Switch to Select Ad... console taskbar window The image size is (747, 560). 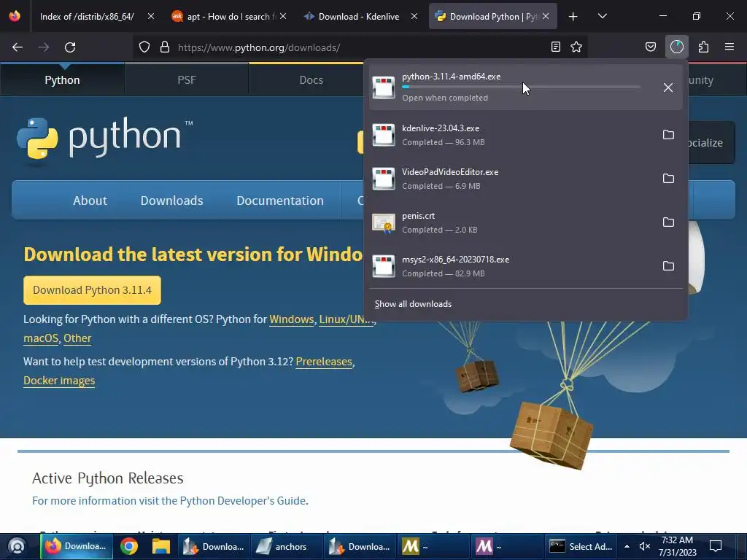click(581, 546)
